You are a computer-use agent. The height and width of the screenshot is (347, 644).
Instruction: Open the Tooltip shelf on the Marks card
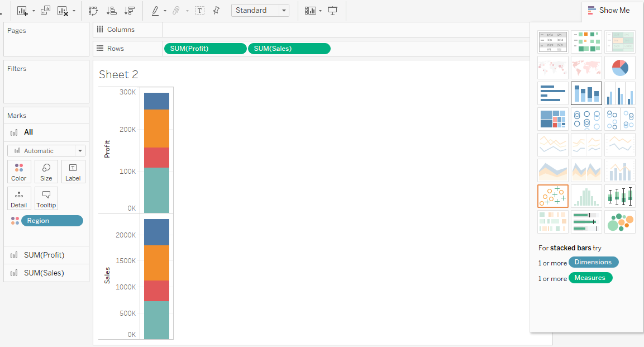click(46, 198)
